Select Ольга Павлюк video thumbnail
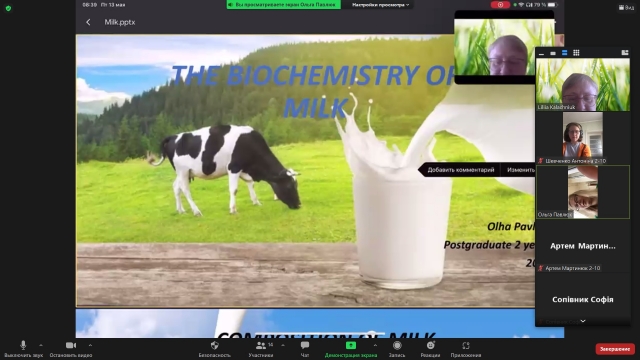Image resolution: width=640 pixels, height=360 pixels. point(583,192)
